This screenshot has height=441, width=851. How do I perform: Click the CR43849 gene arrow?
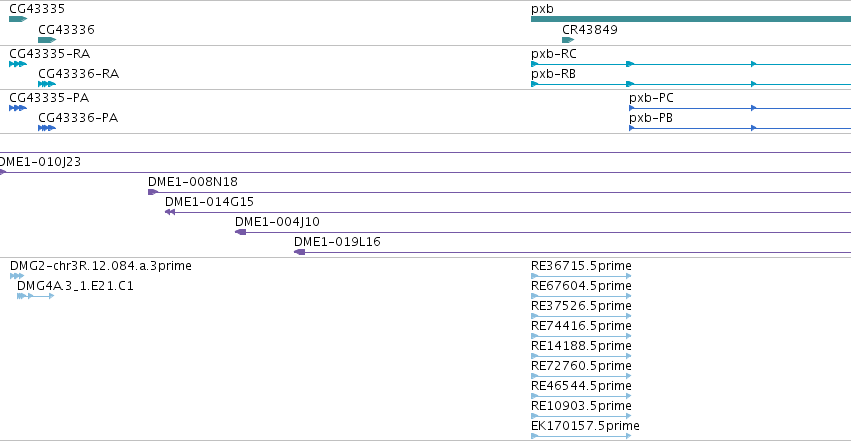[x=568, y=40]
